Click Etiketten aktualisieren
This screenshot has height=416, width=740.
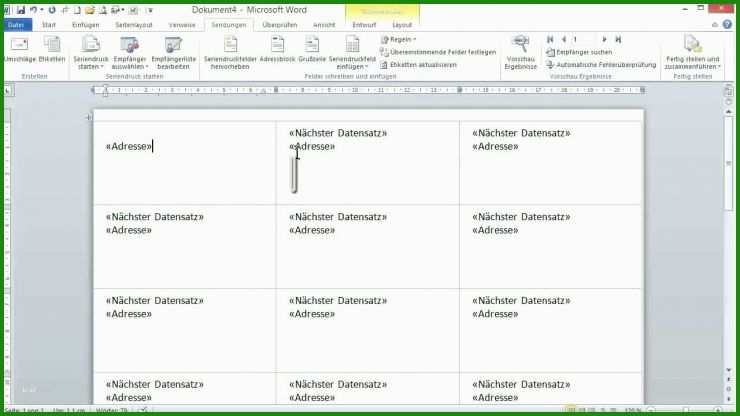pyautogui.click(x=419, y=65)
